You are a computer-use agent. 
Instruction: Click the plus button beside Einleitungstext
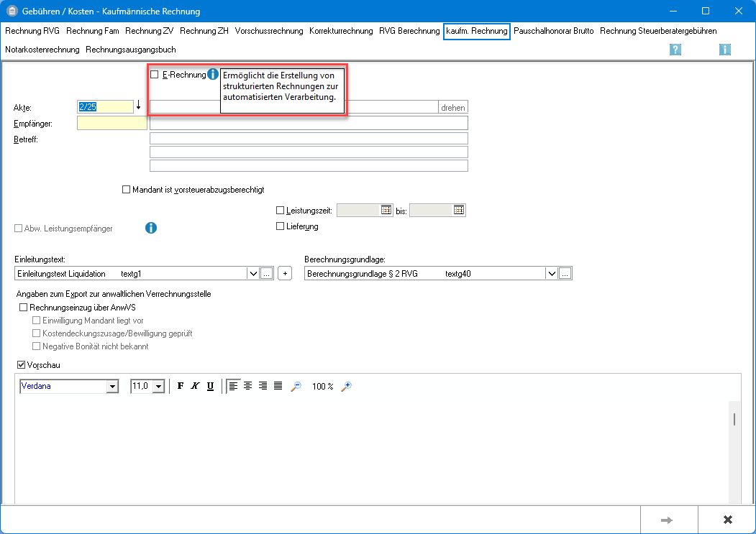pos(285,273)
